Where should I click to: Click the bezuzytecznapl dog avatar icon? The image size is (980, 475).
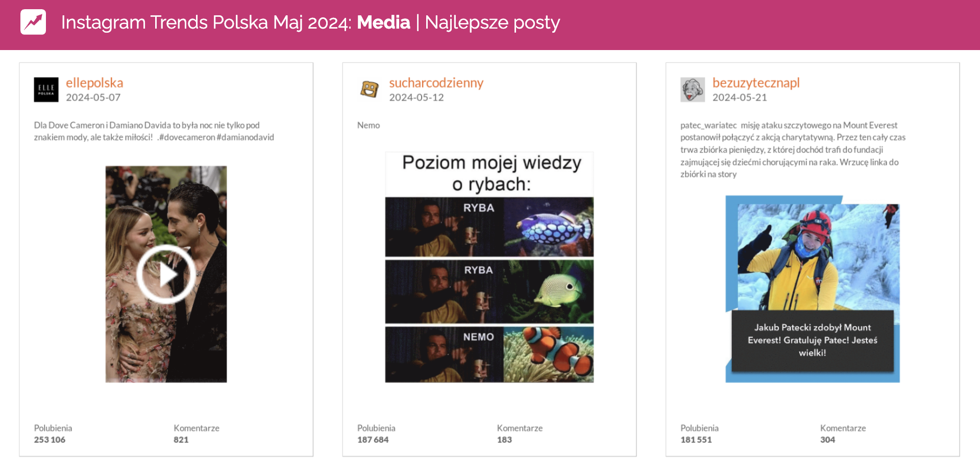pyautogui.click(x=692, y=90)
